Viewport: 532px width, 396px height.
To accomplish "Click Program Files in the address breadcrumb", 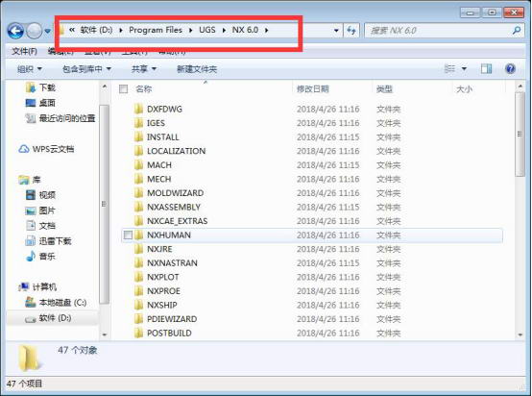I will click(156, 30).
